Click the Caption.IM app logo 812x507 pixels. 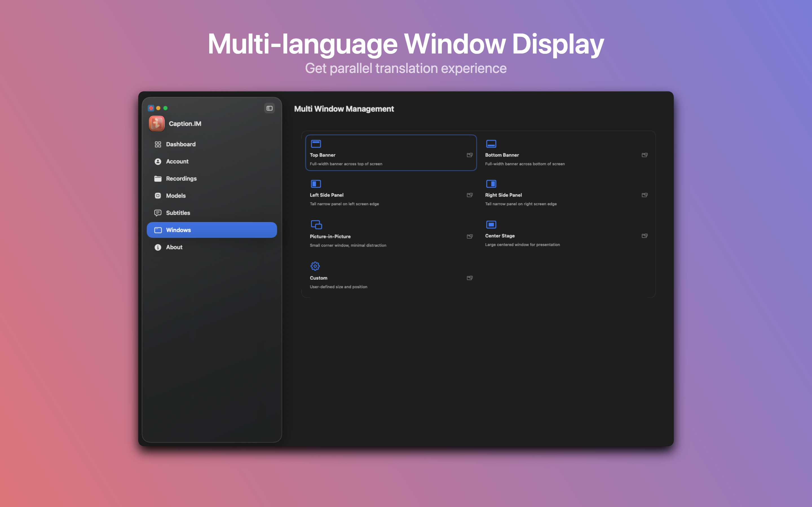pyautogui.click(x=157, y=123)
